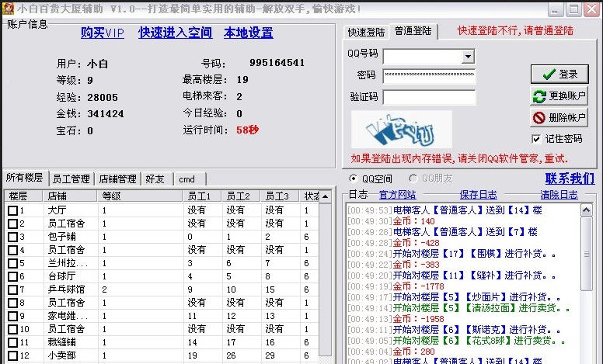Switch to the cmd tab
The width and height of the screenshot is (603, 364).
[189, 179]
